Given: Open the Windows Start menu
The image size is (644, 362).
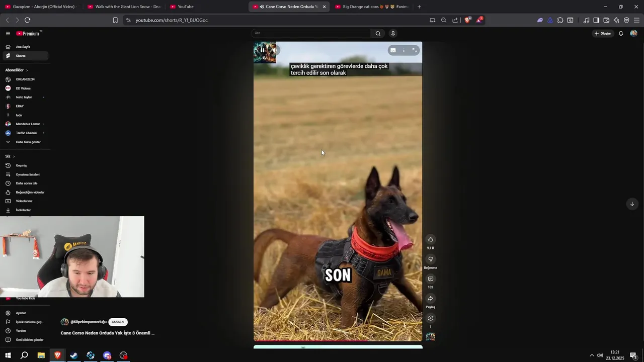Looking at the screenshot, I should click(x=8, y=355).
